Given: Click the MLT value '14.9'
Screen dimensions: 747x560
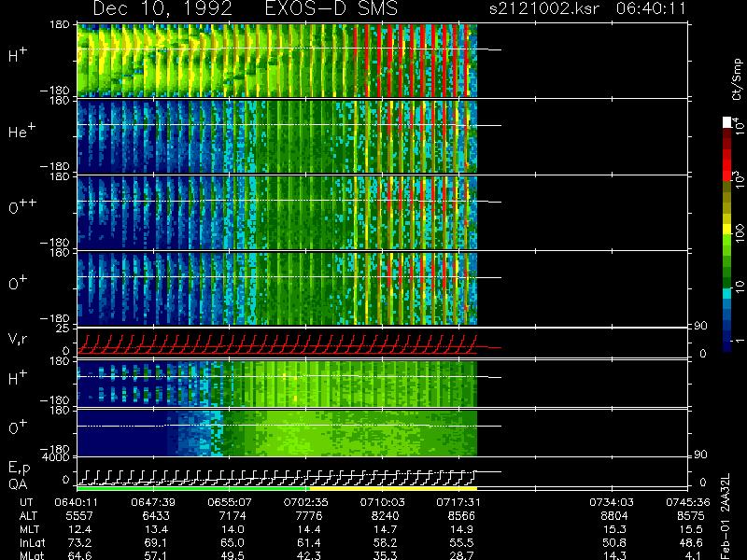Looking at the screenshot, I should (x=461, y=529).
